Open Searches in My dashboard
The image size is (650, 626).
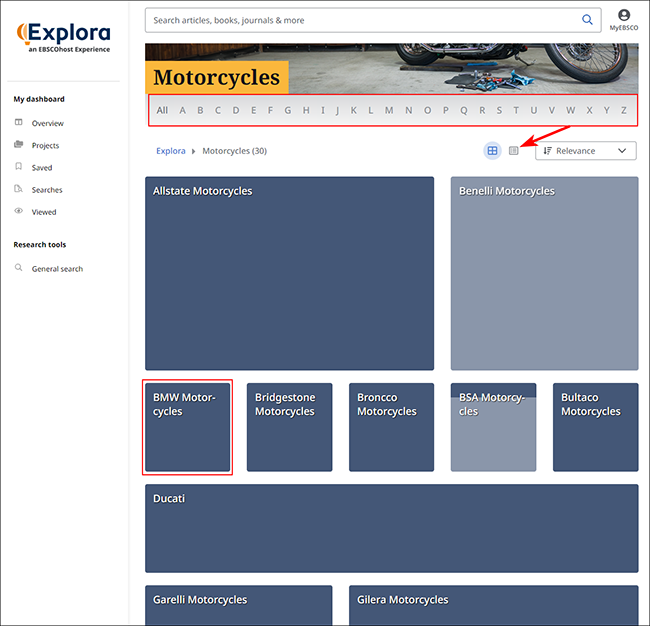[47, 190]
